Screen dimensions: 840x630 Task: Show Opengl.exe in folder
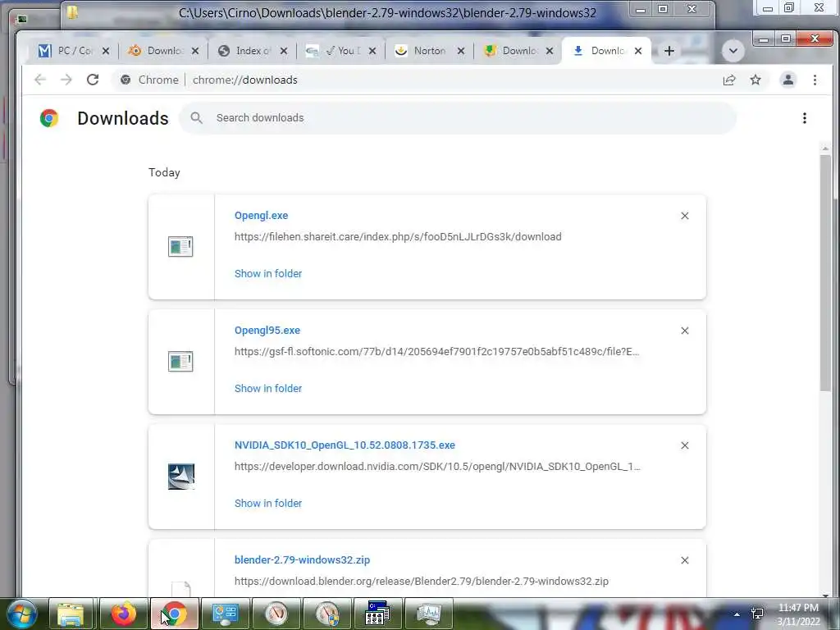click(268, 274)
